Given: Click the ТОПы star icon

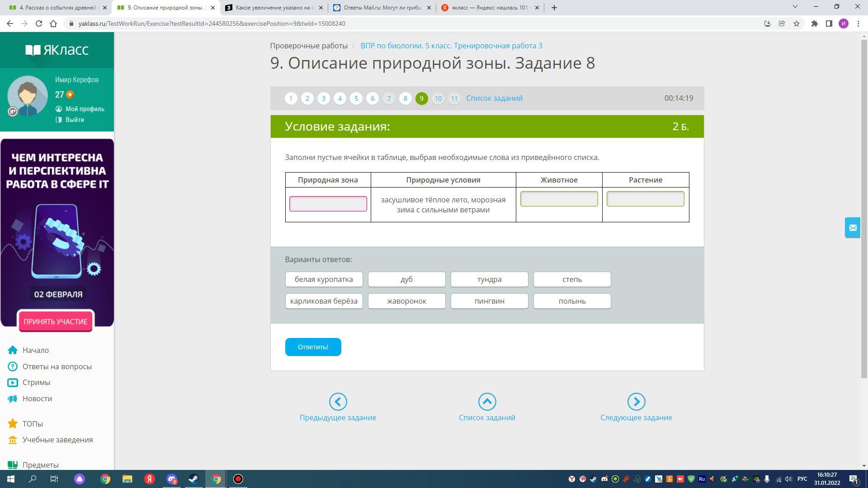Looking at the screenshot, I should 13,424.
